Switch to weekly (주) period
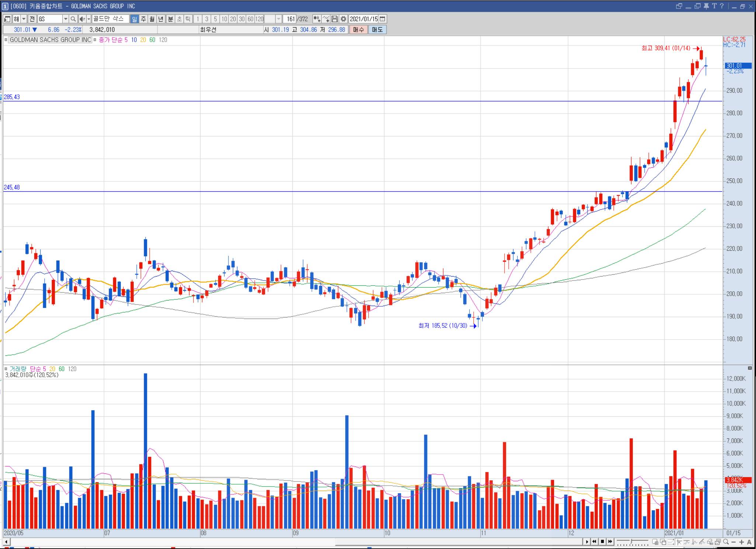 pyautogui.click(x=143, y=19)
